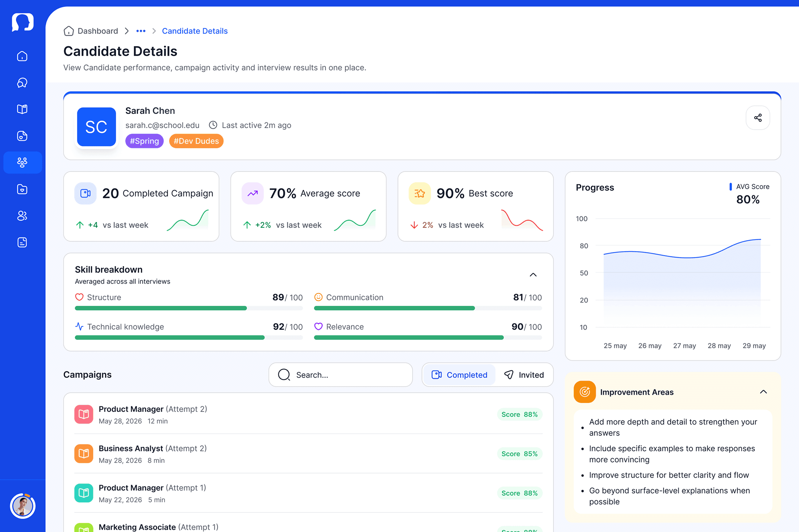
Task: Open Product Manager Attempt 1 campaign
Action: pos(308,493)
